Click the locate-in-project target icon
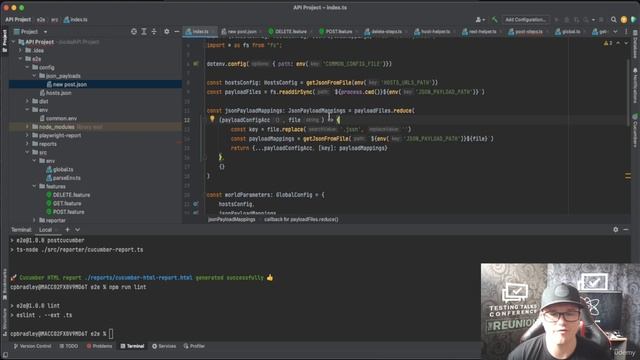 tap(133, 31)
